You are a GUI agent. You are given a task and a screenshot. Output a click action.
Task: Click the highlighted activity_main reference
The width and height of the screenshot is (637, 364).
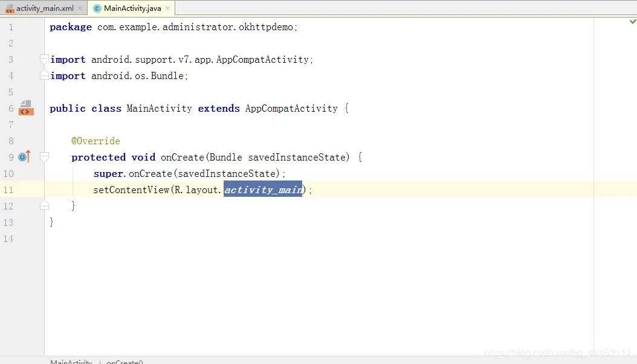pyautogui.click(x=263, y=190)
